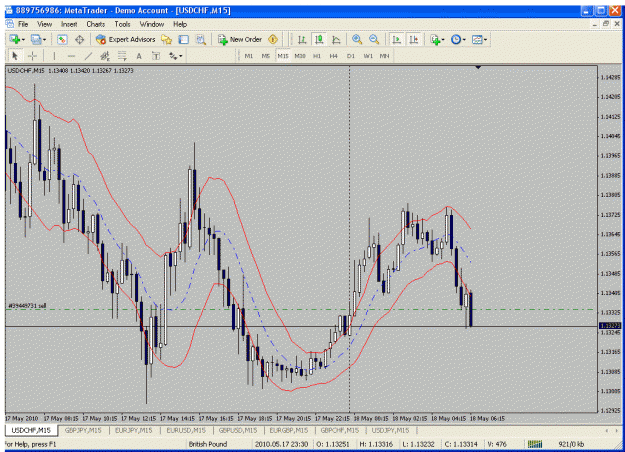Open the Insert menu
This screenshot has height=452, width=625.
(69, 24)
